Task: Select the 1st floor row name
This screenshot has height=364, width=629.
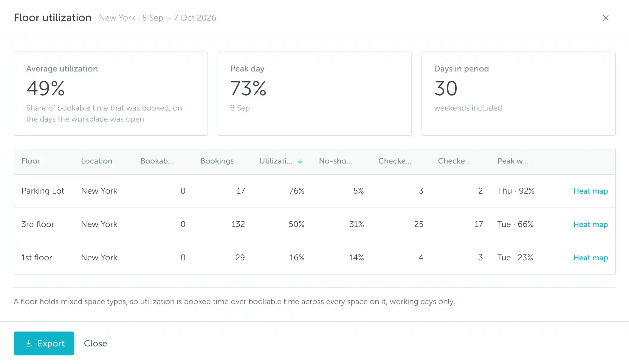Action: coord(37,257)
